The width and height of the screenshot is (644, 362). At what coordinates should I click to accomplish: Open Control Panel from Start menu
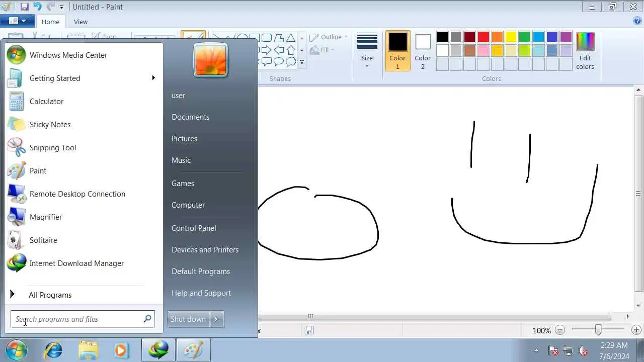point(194,228)
